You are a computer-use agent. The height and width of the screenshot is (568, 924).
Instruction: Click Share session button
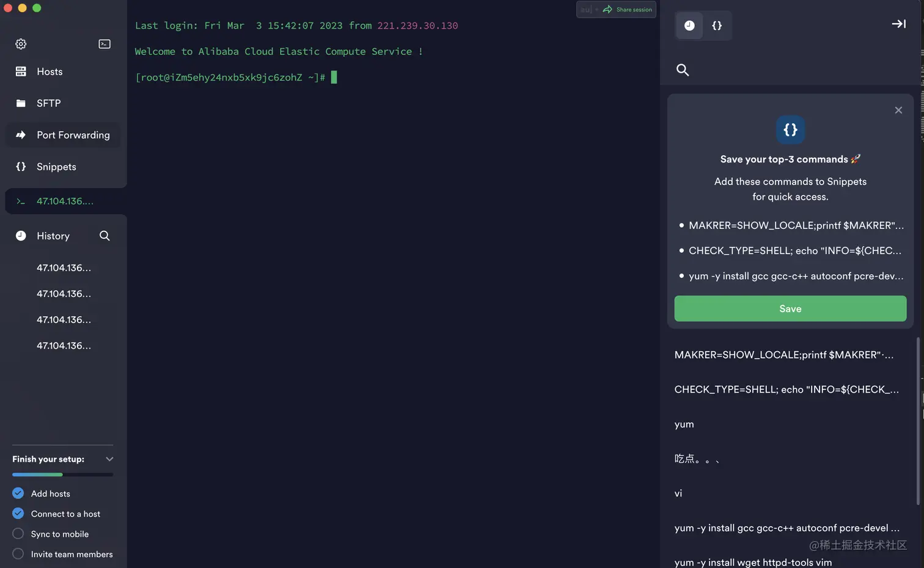627,9
